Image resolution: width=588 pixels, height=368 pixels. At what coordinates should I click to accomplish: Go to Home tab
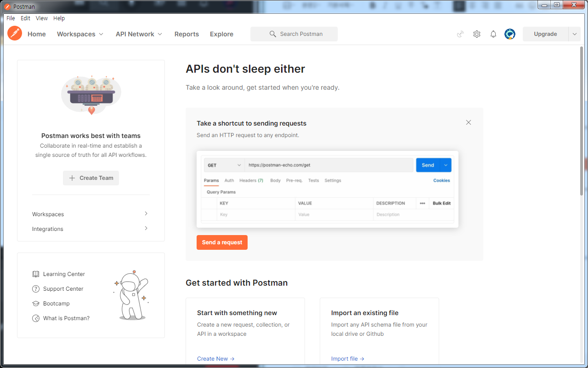pyautogui.click(x=37, y=34)
